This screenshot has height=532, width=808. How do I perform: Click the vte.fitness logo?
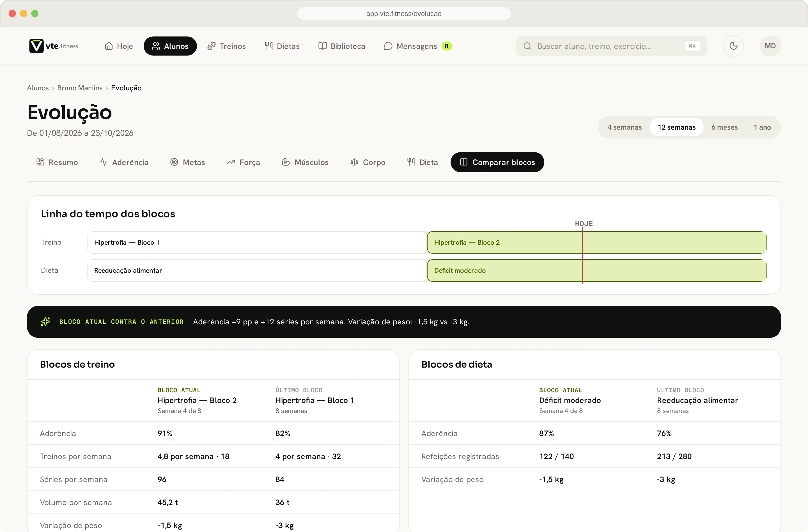pyautogui.click(x=54, y=46)
